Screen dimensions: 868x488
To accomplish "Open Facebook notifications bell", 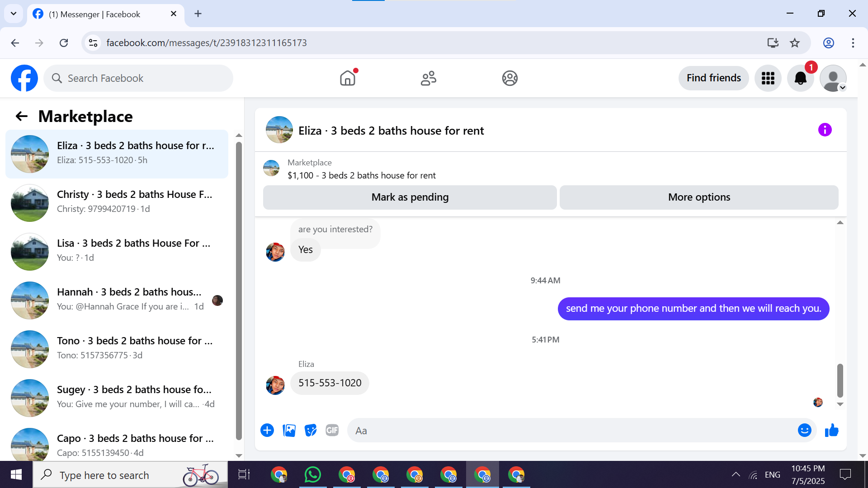I will tap(800, 78).
